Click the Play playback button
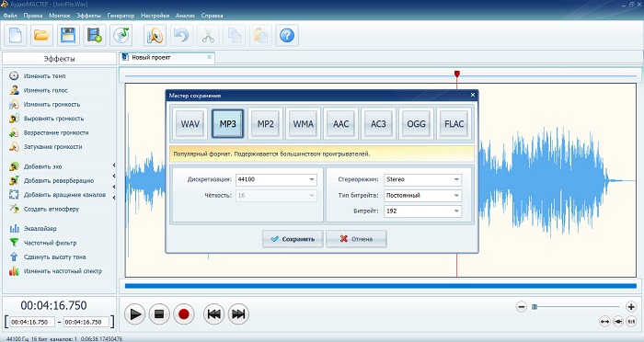 coord(134,314)
